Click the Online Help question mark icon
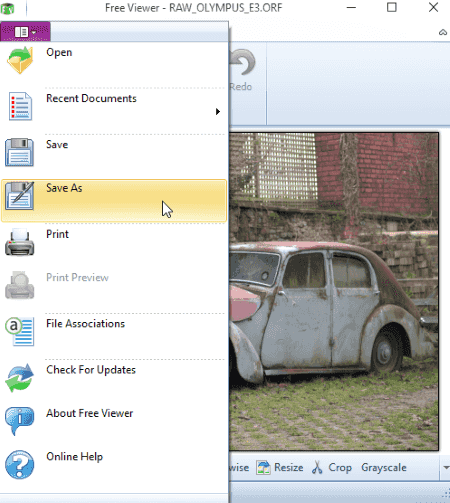This screenshot has height=503, width=450. point(19,464)
